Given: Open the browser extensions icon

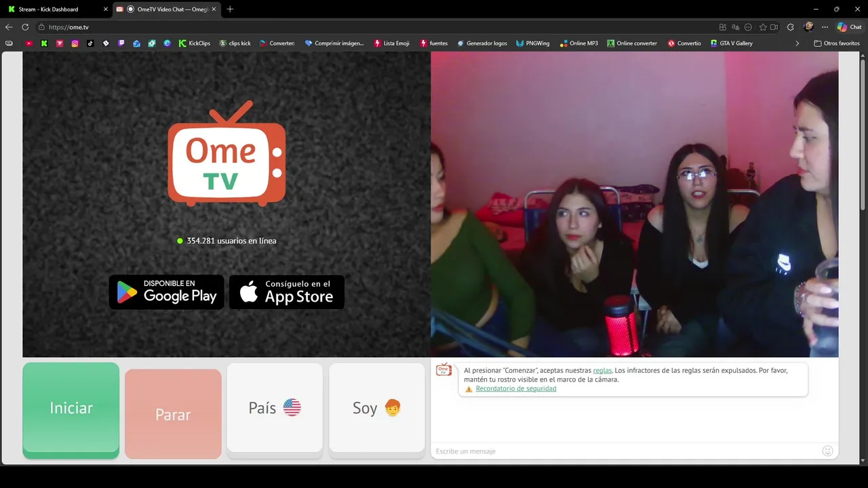Looking at the screenshot, I should (791, 27).
